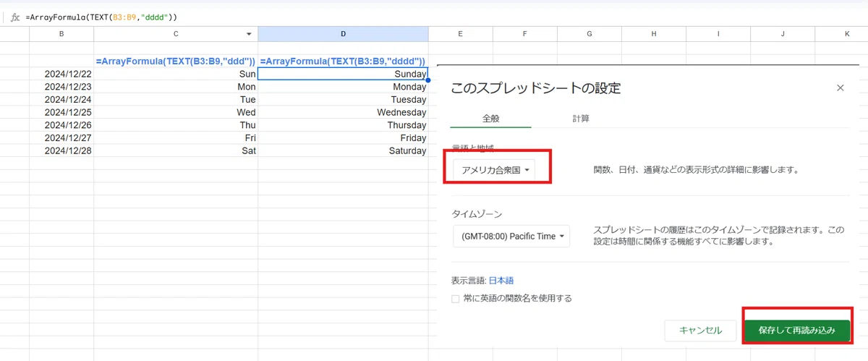Confirm with 保存して再読み込み button
This screenshot has width=868, height=361.
pos(797,330)
